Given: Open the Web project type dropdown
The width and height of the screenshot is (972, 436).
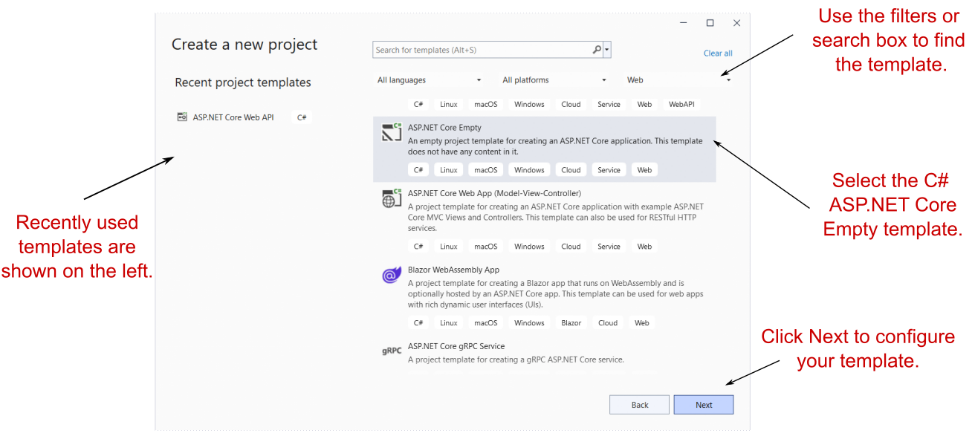Looking at the screenshot, I should pos(679,80).
